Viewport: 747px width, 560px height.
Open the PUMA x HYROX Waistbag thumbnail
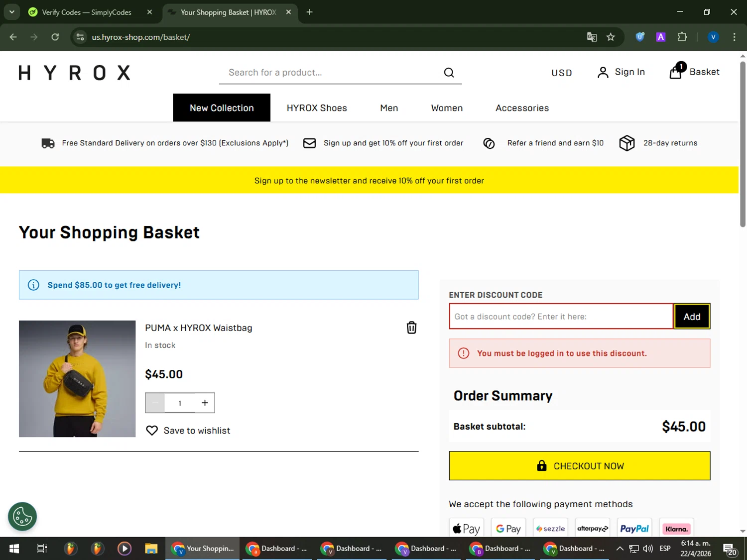tap(77, 379)
